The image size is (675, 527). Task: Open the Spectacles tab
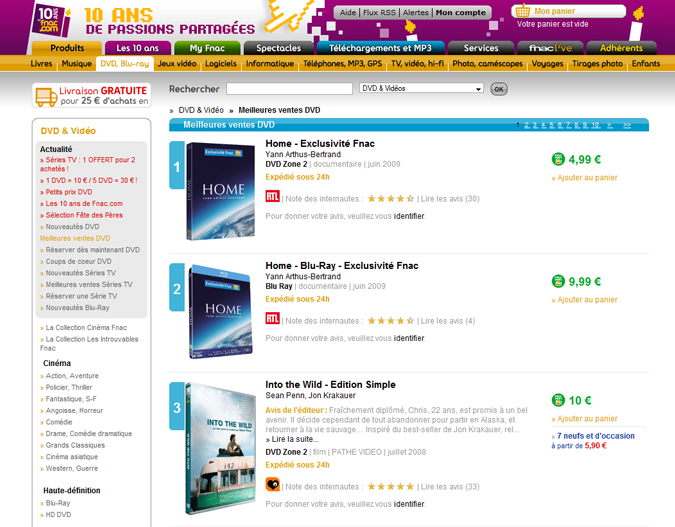point(279,48)
